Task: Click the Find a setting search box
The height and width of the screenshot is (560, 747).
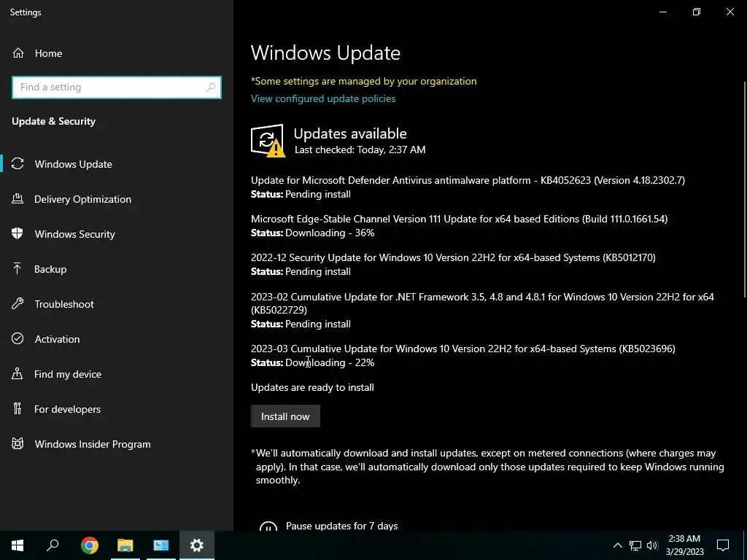Action: (116, 87)
